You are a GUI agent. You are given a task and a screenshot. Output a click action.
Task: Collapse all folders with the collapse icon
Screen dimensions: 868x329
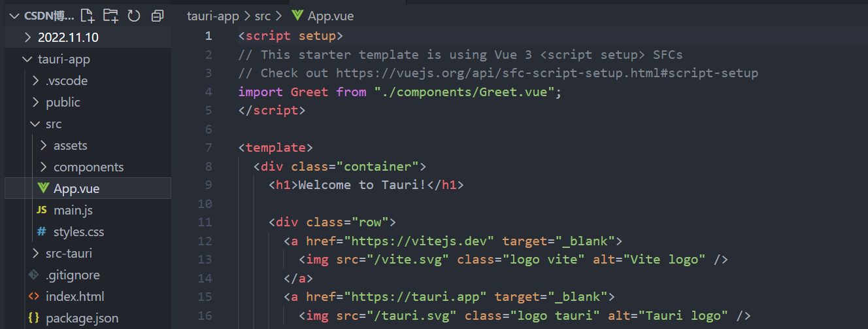(157, 16)
